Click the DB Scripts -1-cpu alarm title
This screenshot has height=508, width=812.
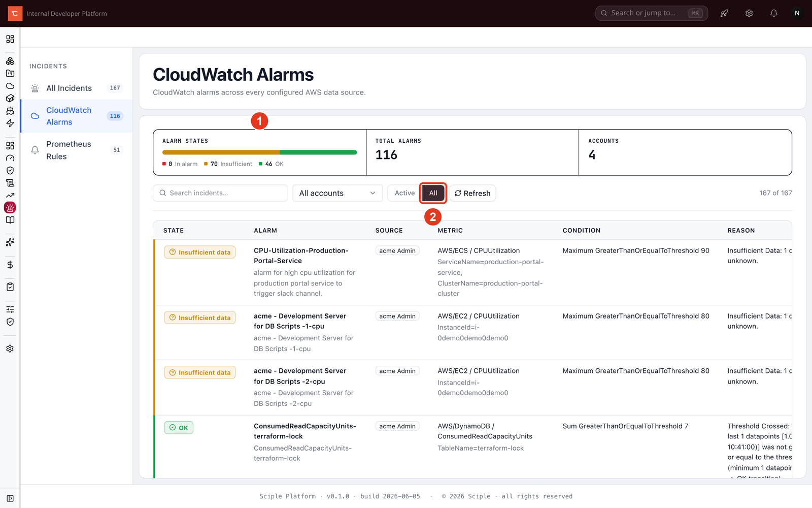click(300, 321)
